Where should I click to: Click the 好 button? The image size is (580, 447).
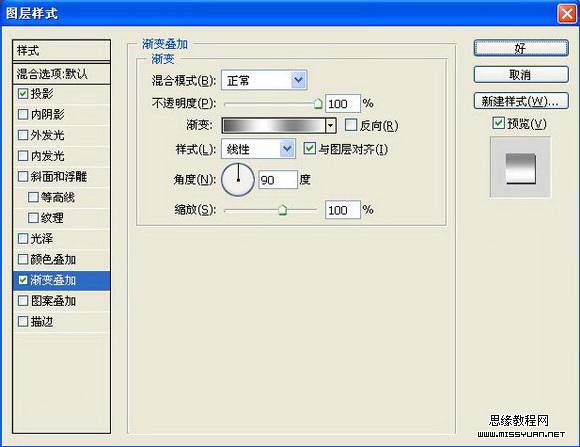[x=521, y=48]
